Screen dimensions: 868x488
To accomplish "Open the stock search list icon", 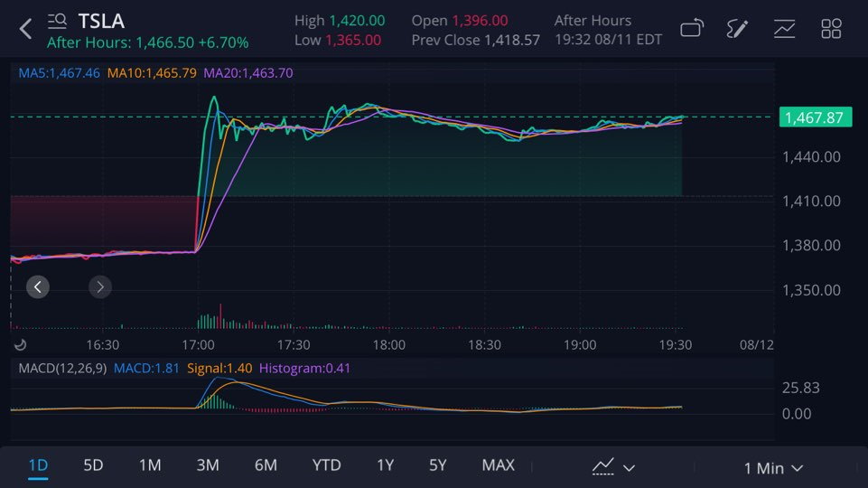I will click(x=57, y=21).
